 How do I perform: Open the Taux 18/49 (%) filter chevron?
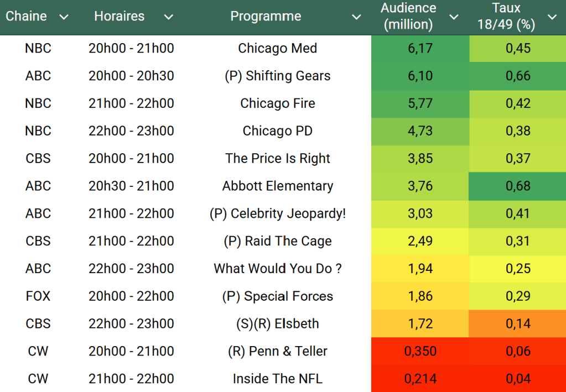552,17
